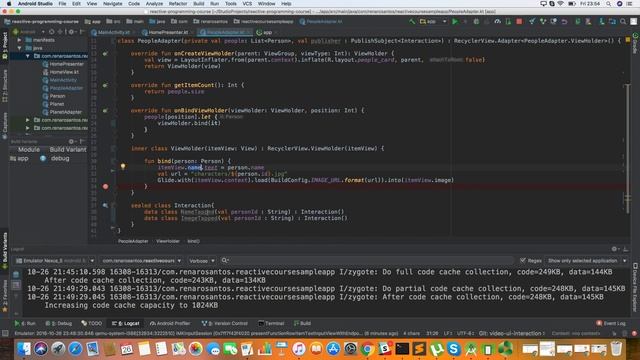Open the Navigate menu
Viewport: 640px width, 360px height.
[x=113, y=4]
